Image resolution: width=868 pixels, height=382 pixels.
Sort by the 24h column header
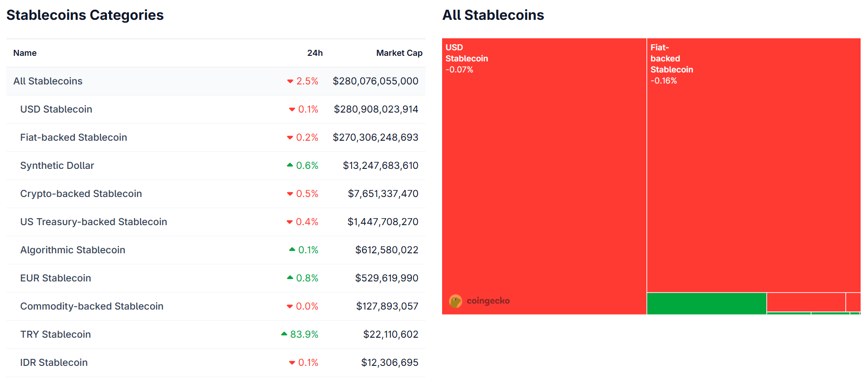315,53
